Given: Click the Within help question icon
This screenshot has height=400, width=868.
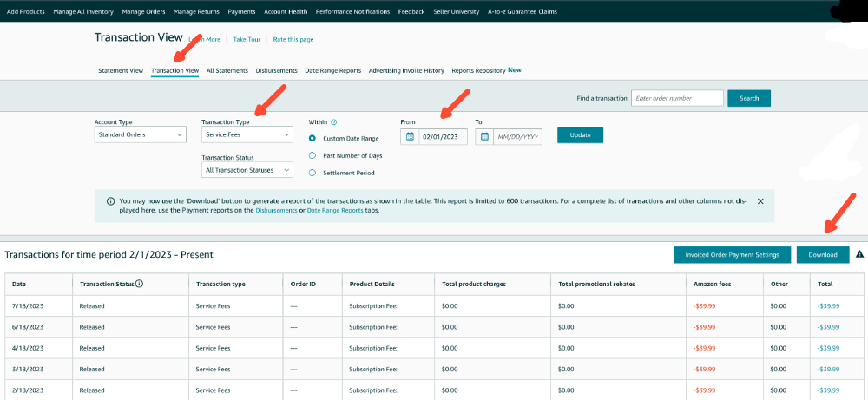Looking at the screenshot, I should (x=334, y=122).
